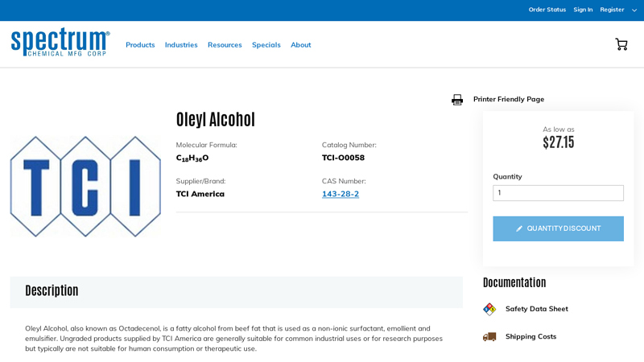Open the Specials menu

(266, 45)
